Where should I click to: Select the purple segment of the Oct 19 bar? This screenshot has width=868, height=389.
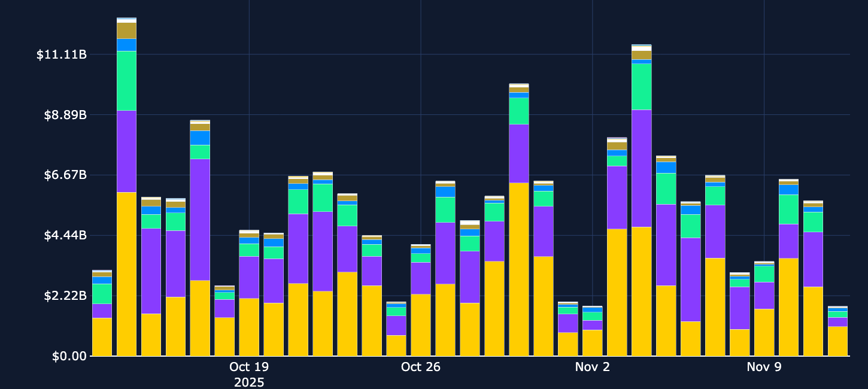pos(249,277)
